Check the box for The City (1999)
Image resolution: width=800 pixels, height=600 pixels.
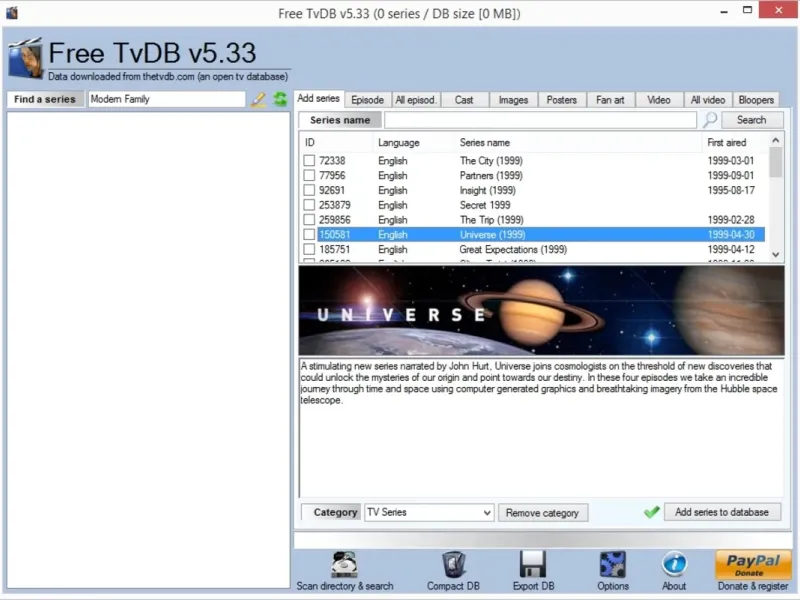(309, 161)
